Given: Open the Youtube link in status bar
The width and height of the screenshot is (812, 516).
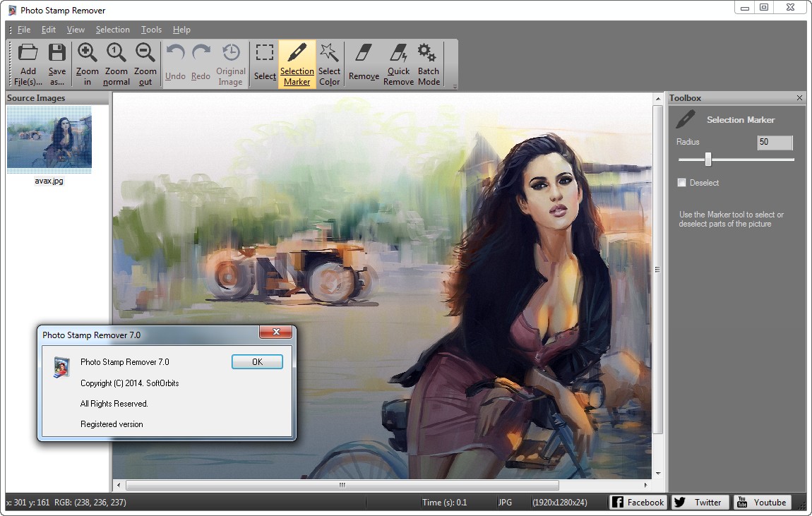Looking at the screenshot, I should [763, 502].
